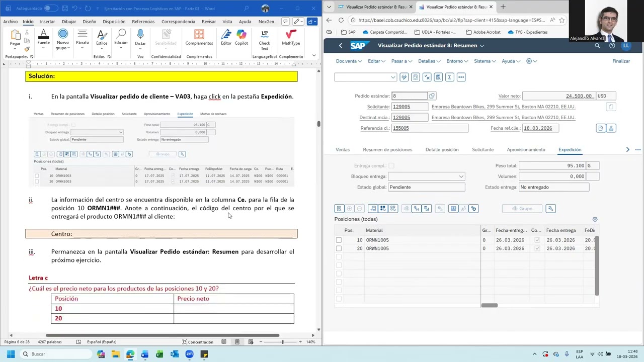Open Resumen de posiciones tab
The height and width of the screenshot is (362, 644).
pos(387,149)
